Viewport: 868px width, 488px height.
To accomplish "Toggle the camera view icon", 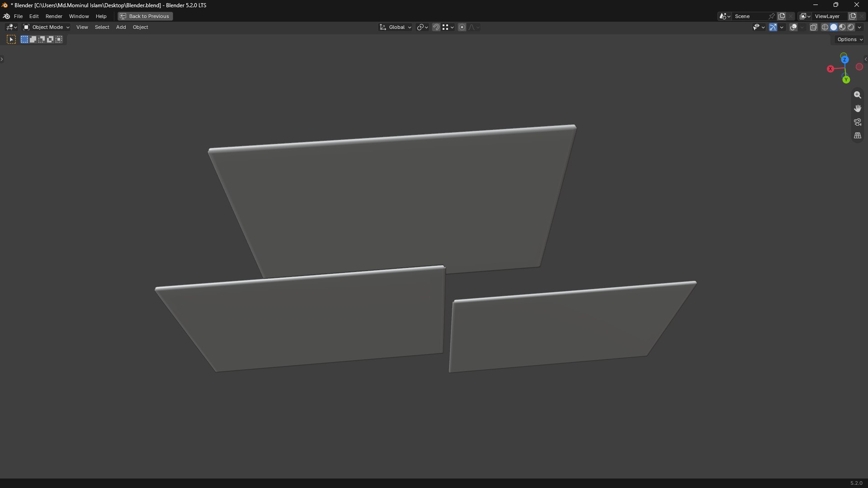I will pyautogui.click(x=857, y=122).
